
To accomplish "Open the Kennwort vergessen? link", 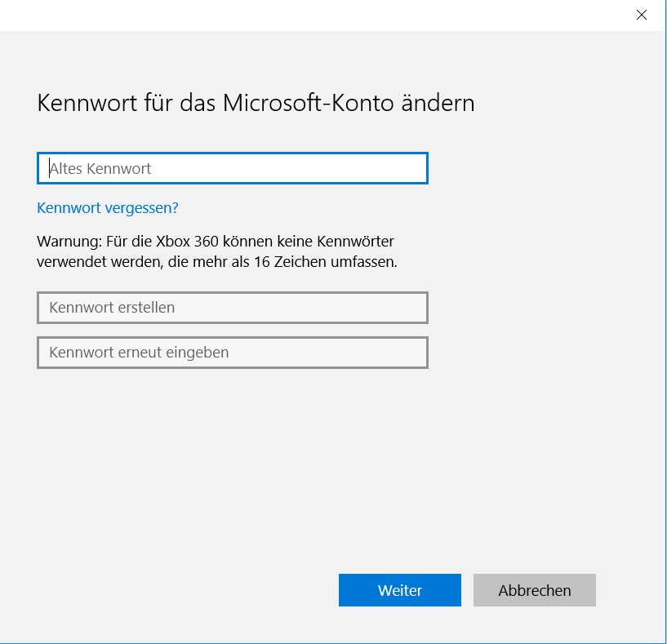I will pyautogui.click(x=107, y=208).
